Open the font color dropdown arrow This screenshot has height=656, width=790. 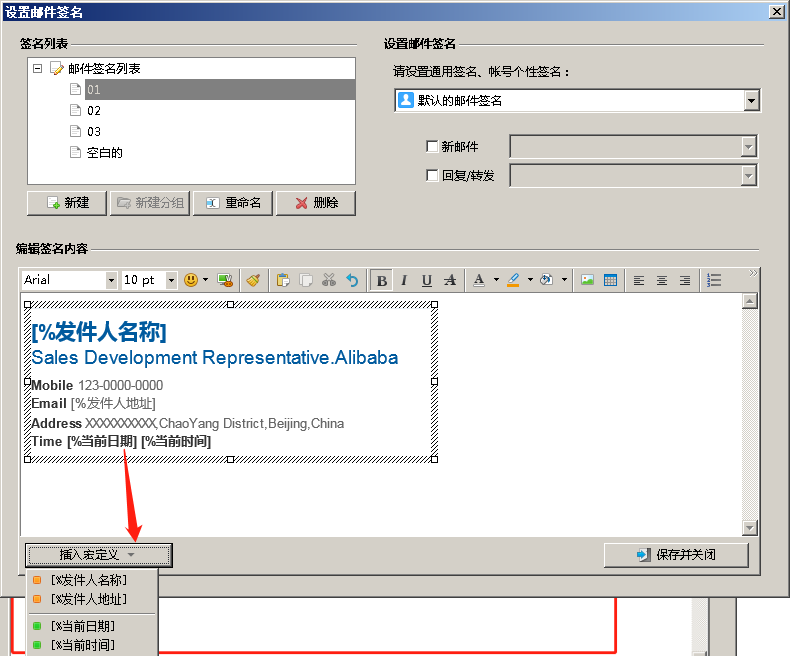496,280
